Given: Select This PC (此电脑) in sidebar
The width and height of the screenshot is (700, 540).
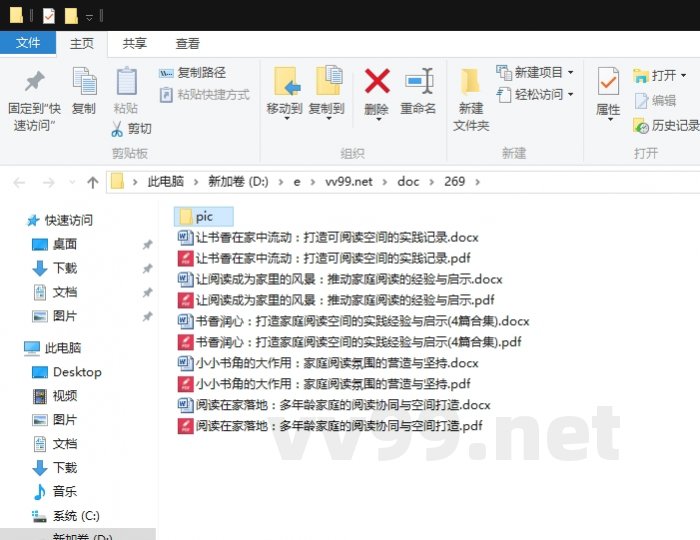Looking at the screenshot, I should click(x=53, y=348).
